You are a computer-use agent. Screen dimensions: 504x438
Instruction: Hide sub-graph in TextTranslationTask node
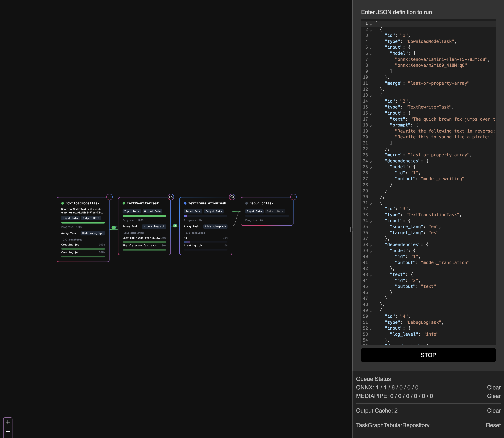click(x=215, y=227)
